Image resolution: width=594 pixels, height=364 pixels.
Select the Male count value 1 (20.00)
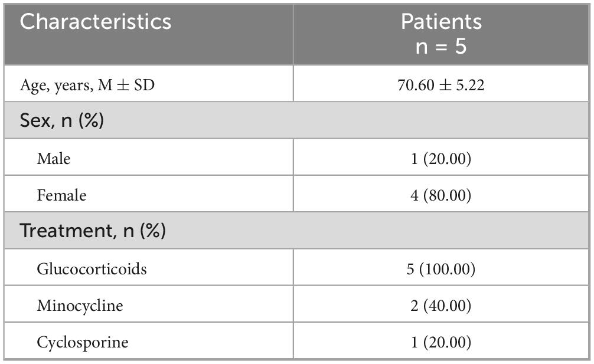(x=441, y=158)
